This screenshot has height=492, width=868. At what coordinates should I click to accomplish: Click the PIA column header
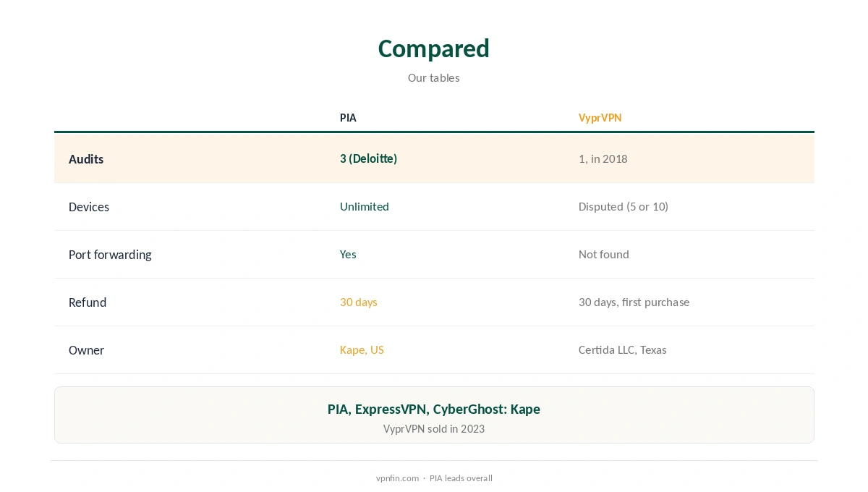[348, 118]
